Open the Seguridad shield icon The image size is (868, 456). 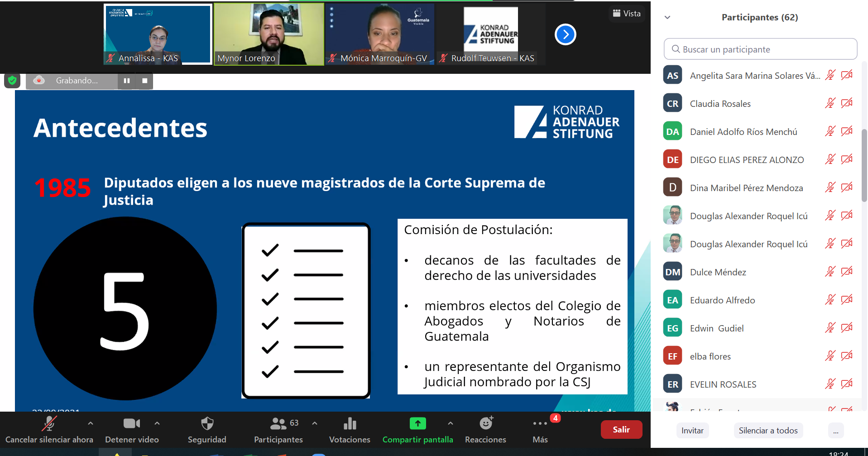(x=207, y=424)
